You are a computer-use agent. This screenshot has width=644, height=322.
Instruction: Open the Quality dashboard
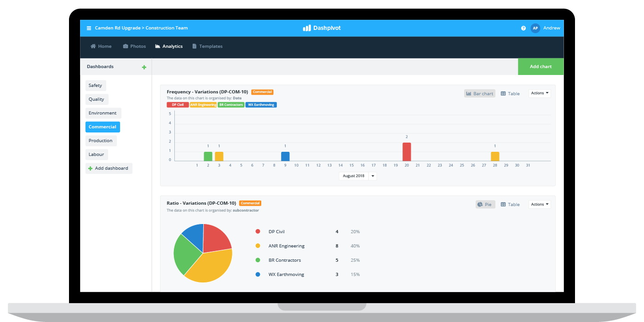coord(97,99)
